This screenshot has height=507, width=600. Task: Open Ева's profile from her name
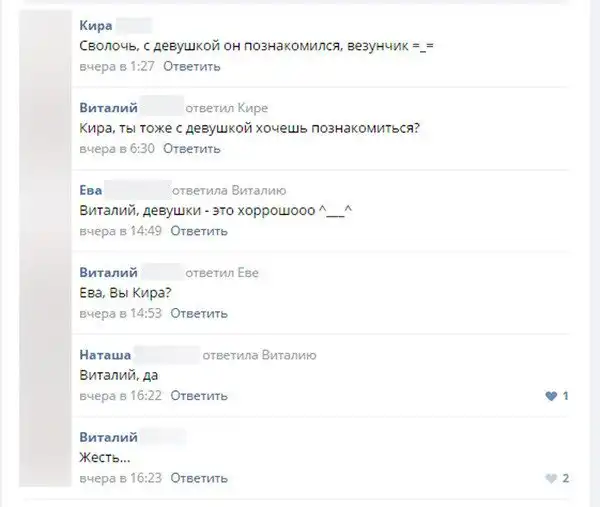[90, 190]
